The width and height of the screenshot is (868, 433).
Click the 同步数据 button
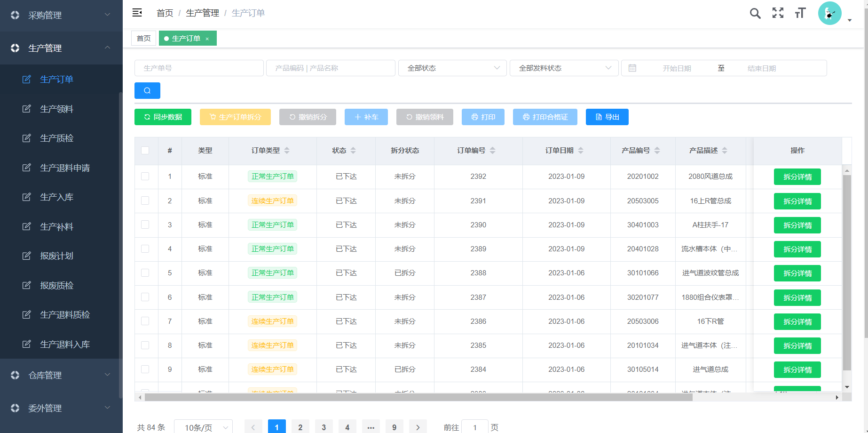pyautogui.click(x=163, y=117)
